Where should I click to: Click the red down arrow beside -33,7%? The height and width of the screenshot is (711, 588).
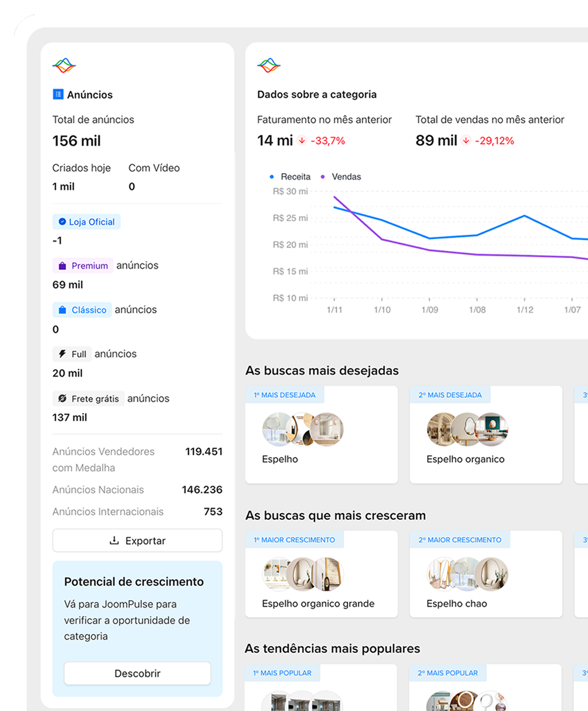[302, 141]
